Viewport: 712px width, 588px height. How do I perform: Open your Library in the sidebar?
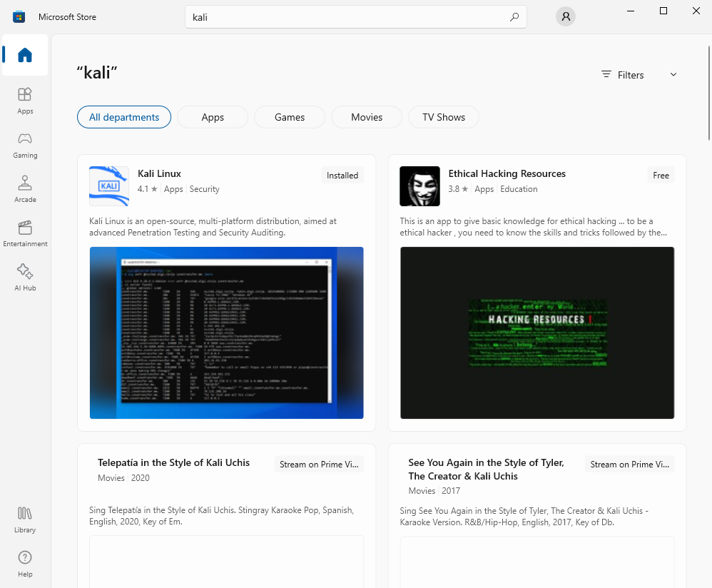click(24, 518)
